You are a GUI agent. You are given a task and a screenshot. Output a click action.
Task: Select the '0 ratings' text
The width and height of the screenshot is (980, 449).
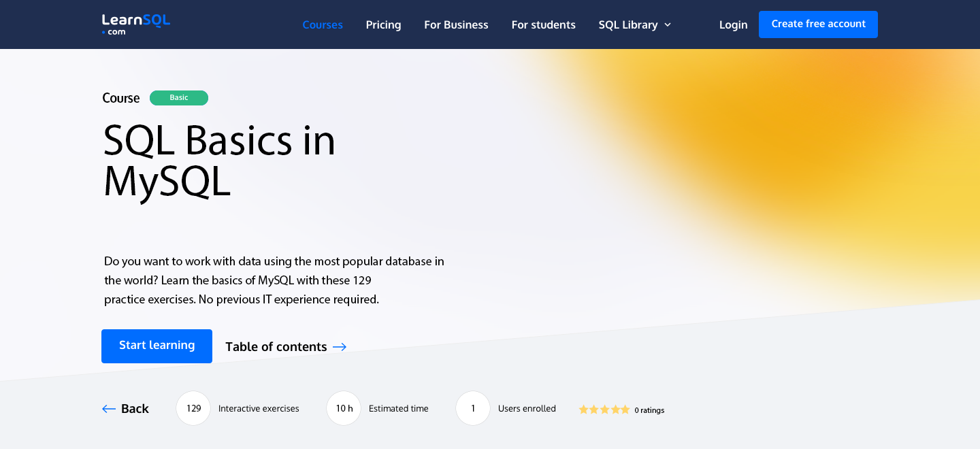click(x=649, y=410)
